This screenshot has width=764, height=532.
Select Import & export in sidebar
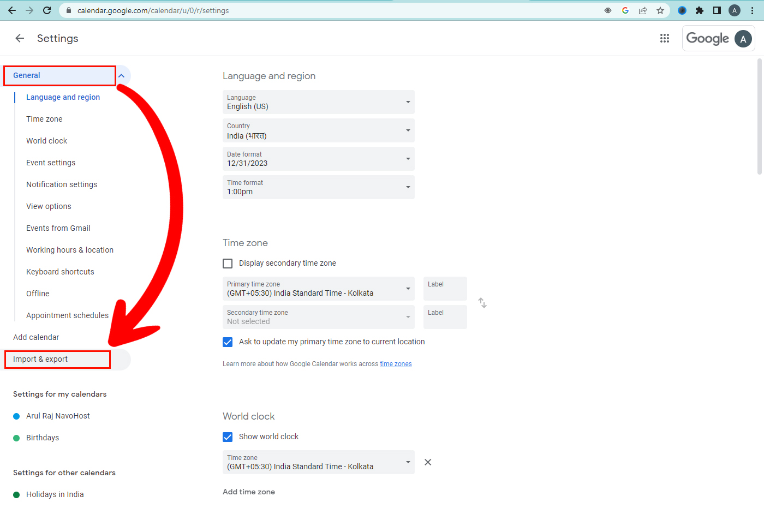(40, 359)
